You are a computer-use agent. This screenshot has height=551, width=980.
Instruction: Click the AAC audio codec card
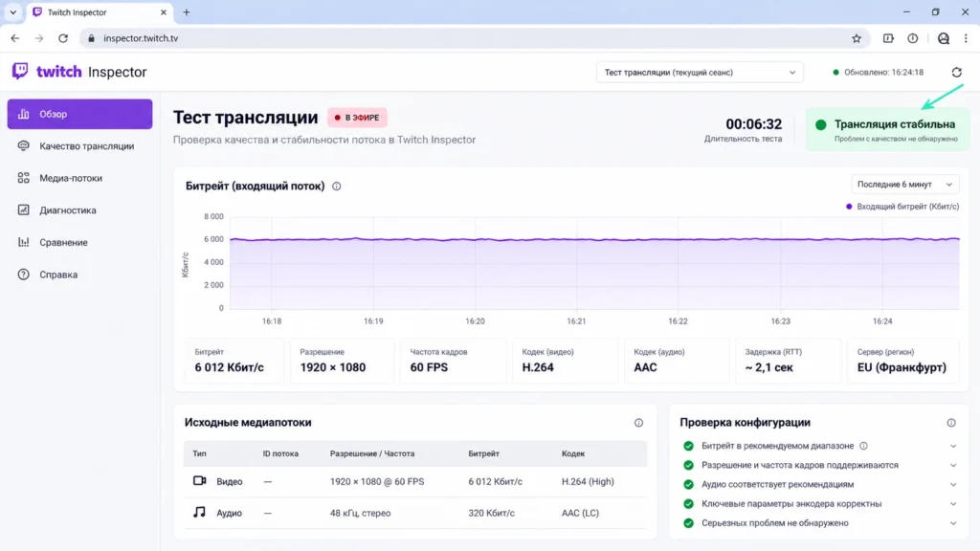677,361
